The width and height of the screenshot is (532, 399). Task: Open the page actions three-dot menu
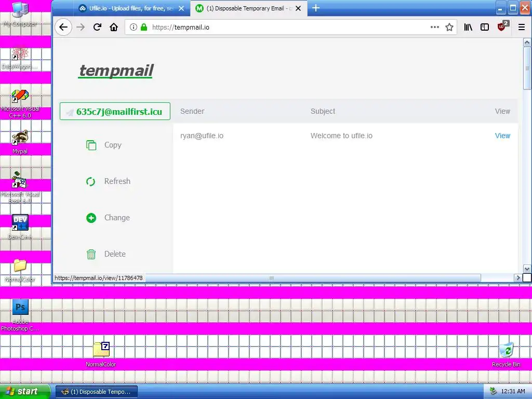[x=435, y=27]
